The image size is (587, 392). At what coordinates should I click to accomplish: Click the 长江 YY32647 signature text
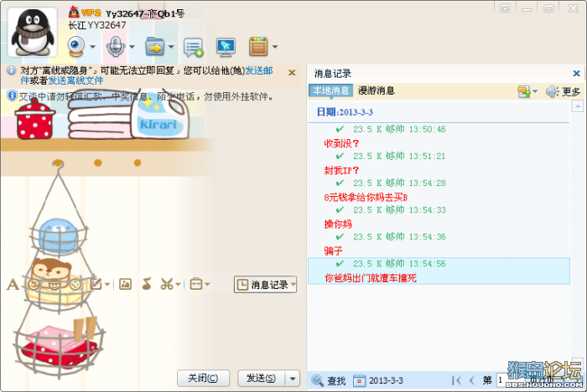[97, 25]
